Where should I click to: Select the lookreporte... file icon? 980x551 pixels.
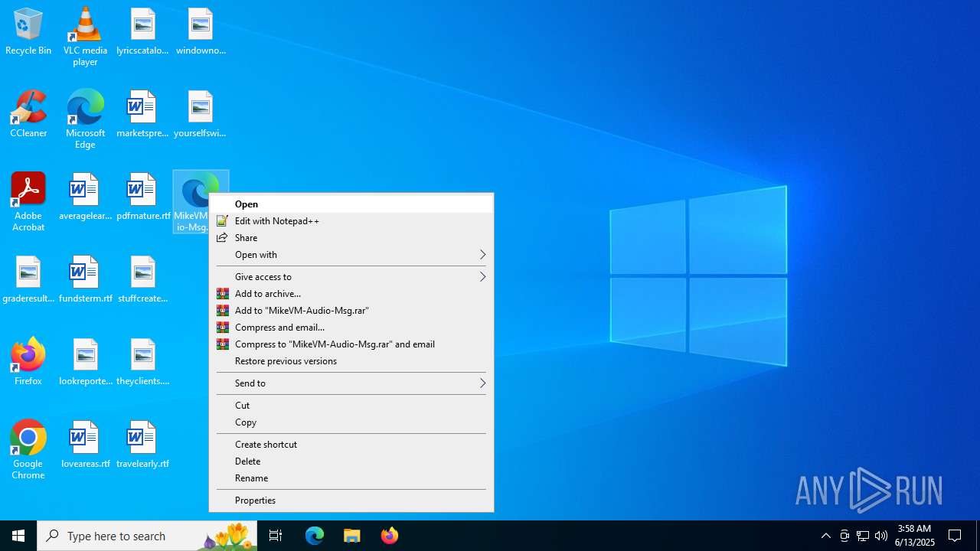[85, 363]
